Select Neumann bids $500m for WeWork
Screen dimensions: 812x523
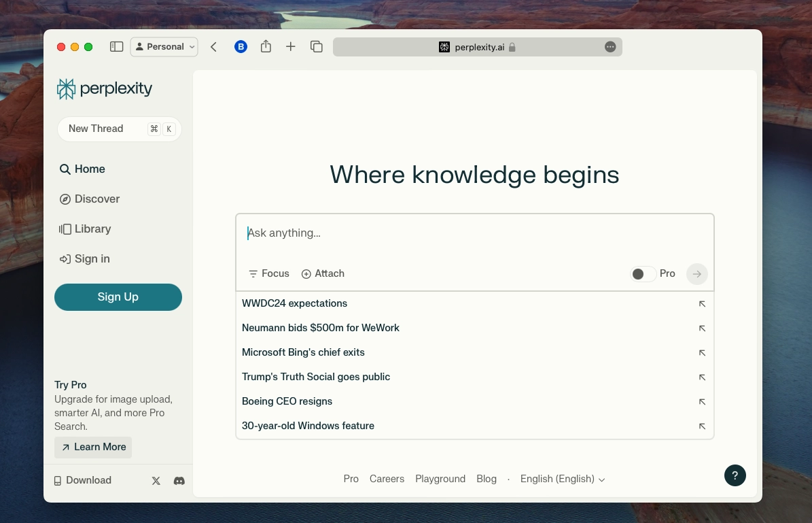[475, 328]
